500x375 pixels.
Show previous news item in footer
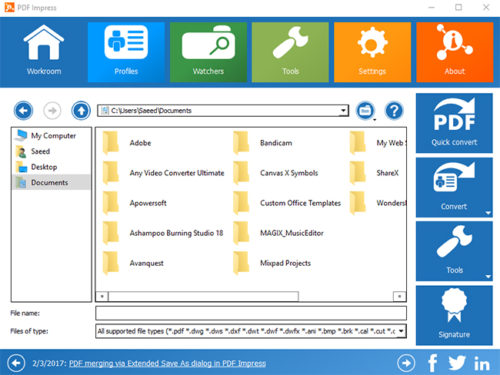(16, 363)
